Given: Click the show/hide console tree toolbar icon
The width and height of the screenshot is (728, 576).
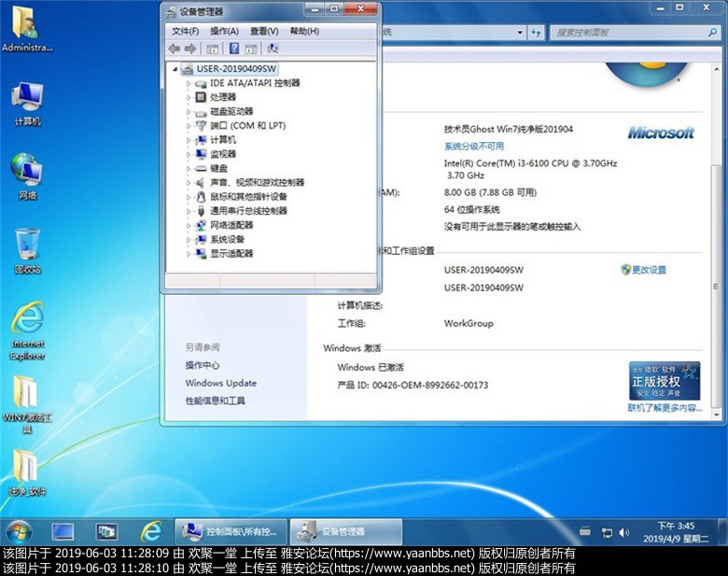Looking at the screenshot, I should point(212,49).
